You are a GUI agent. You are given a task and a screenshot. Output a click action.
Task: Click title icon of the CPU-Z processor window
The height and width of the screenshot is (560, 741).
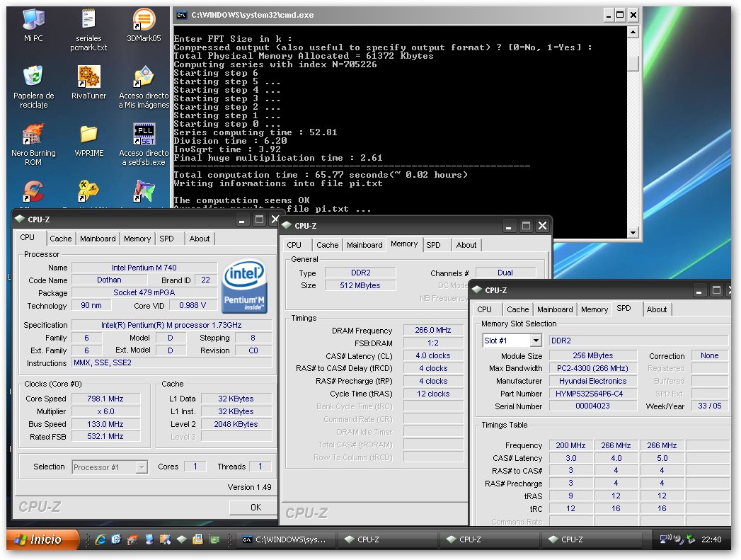tap(20, 219)
